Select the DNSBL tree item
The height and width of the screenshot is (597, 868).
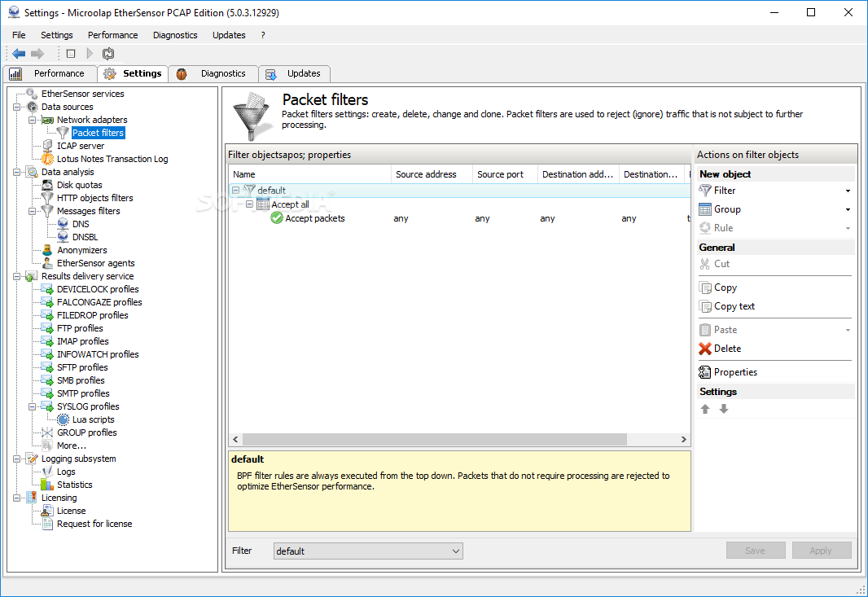[85, 237]
